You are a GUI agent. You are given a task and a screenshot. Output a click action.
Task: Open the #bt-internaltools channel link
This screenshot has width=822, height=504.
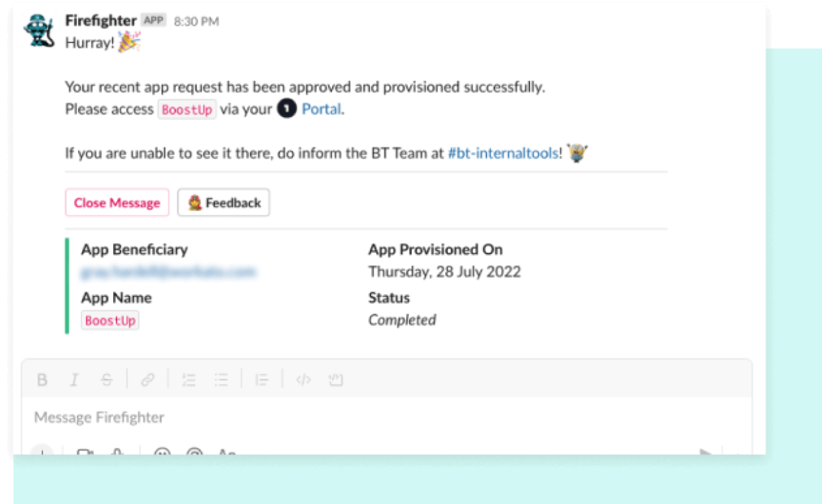(x=503, y=153)
